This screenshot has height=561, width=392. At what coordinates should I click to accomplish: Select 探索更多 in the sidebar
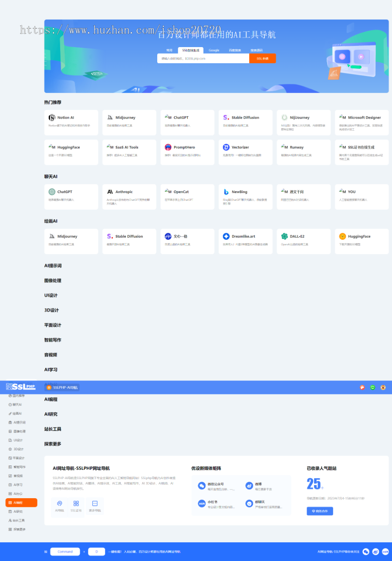pyautogui.click(x=21, y=529)
